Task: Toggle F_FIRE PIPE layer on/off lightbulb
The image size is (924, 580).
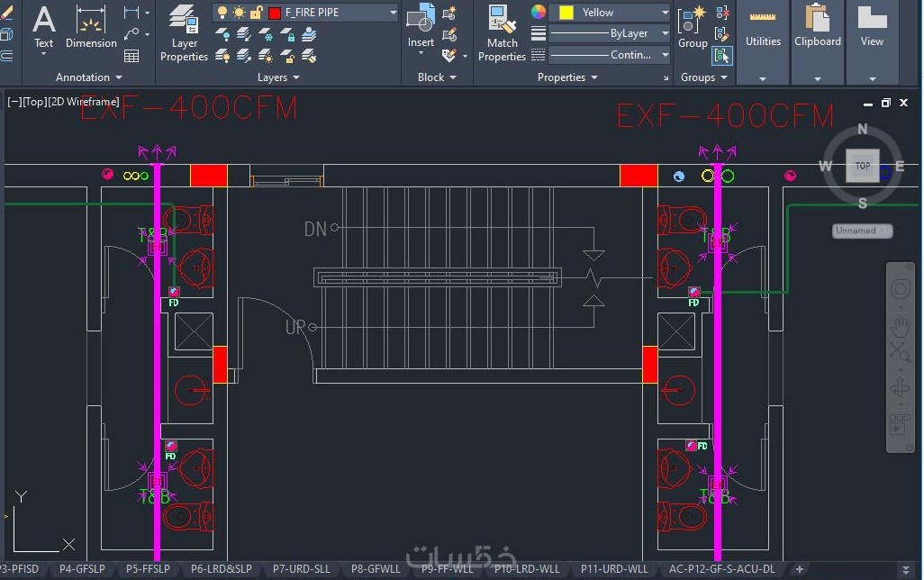Action: click(x=222, y=13)
